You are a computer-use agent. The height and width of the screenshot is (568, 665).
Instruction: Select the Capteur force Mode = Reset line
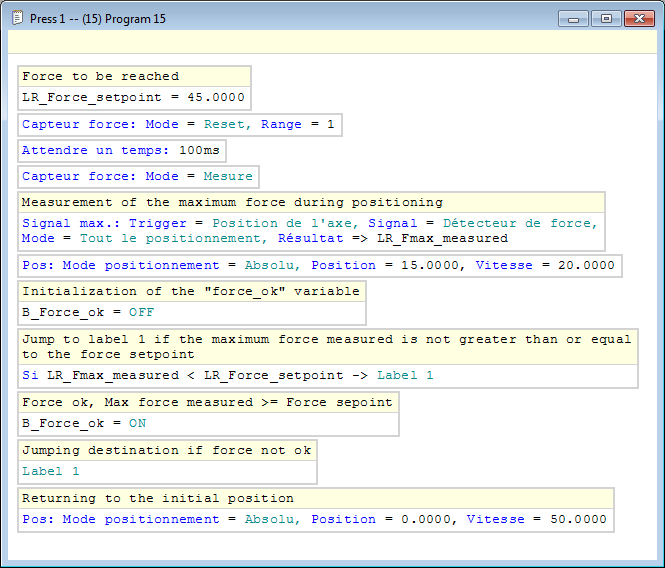179,124
